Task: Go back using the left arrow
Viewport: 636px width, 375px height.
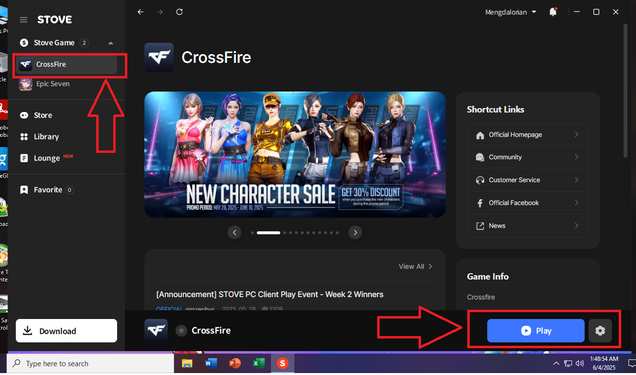Action: 140,12
